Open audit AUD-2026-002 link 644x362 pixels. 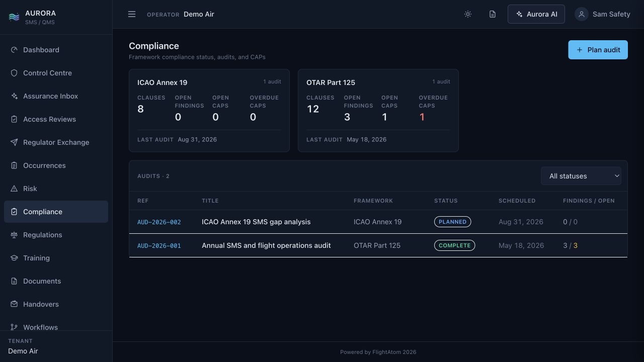[x=159, y=222]
